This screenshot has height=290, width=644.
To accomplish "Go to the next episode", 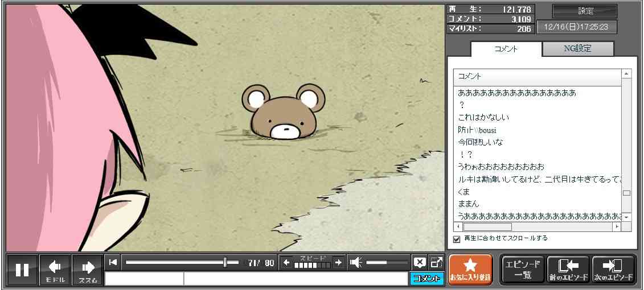I will point(613,270).
